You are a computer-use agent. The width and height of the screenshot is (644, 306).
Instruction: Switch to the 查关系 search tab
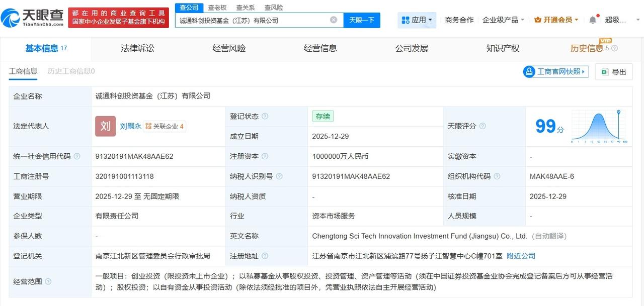coord(245,8)
